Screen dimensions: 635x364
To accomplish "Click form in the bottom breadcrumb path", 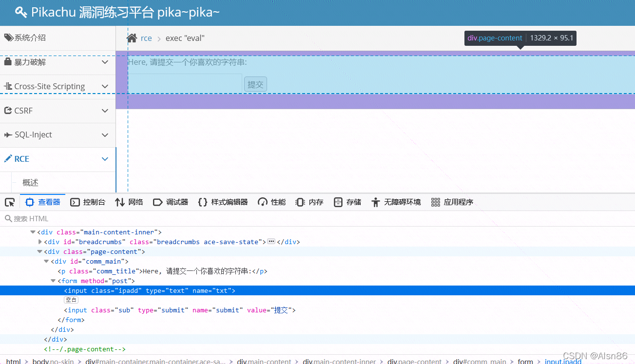I will (525, 362).
